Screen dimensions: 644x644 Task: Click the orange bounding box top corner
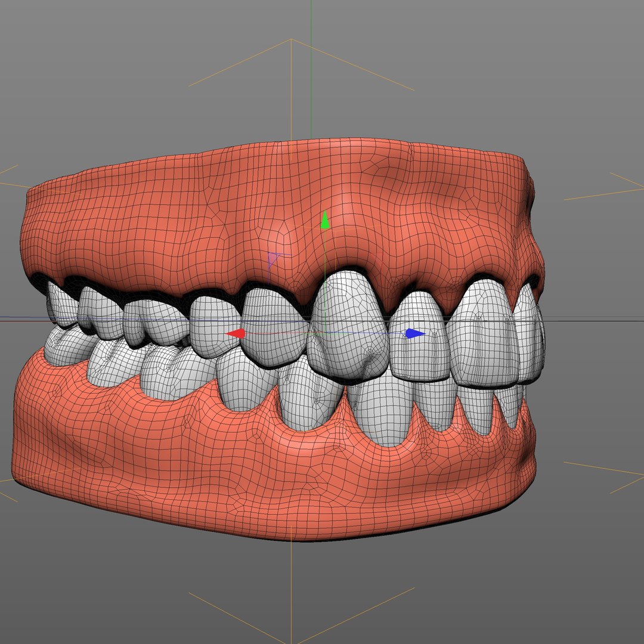click(x=291, y=39)
